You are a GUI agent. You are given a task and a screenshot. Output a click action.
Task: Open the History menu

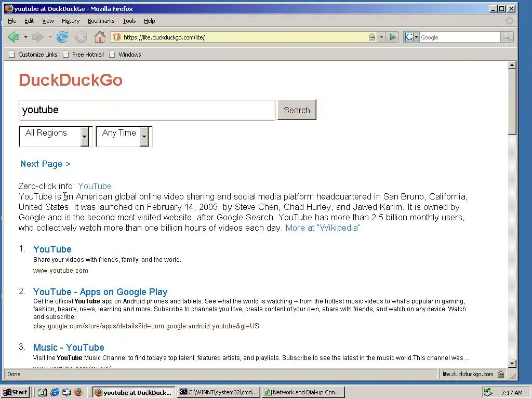point(71,21)
